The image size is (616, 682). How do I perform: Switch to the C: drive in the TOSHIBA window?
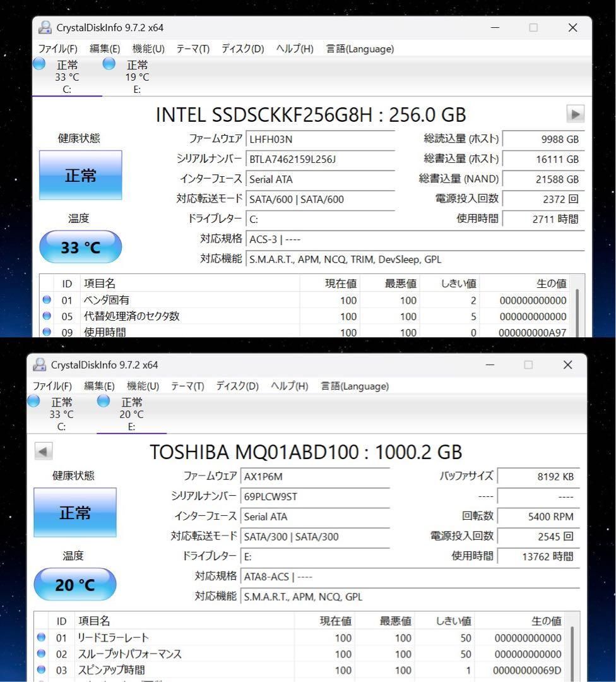click(x=61, y=414)
